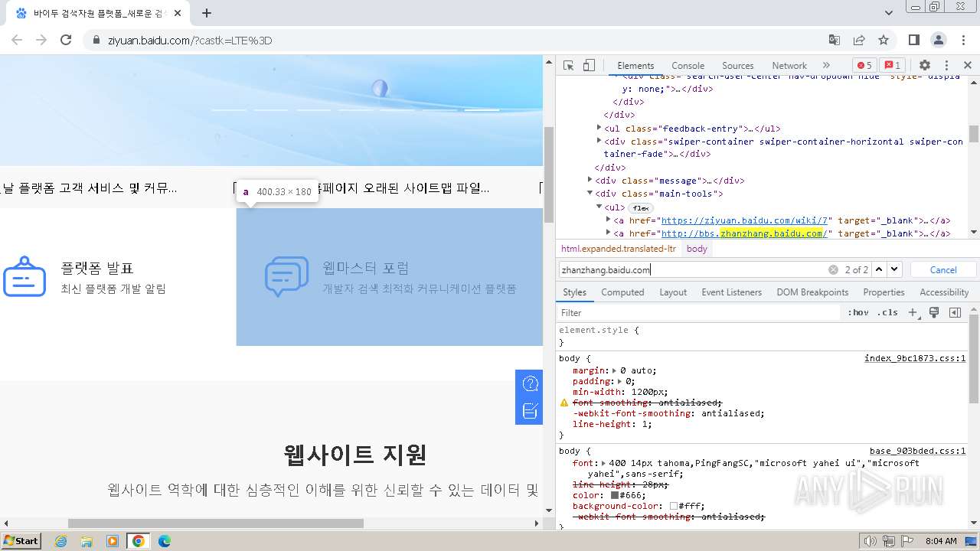Open the 5 errors counter badge
Viewport: 980px width, 551px height.
click(x=864, y=65)
